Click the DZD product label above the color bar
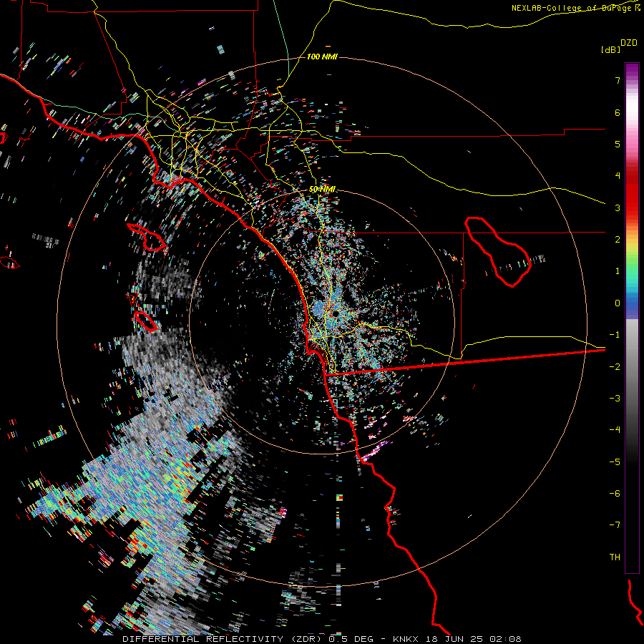 pyautogui.click(x=629, y=43)
